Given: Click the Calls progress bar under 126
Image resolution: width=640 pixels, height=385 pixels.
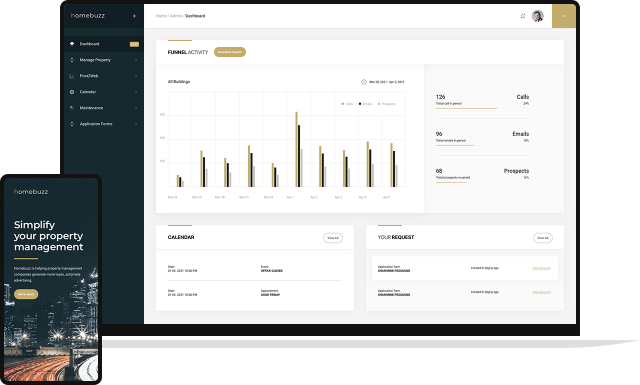Looking at the screenshot, I should (466, 108).
